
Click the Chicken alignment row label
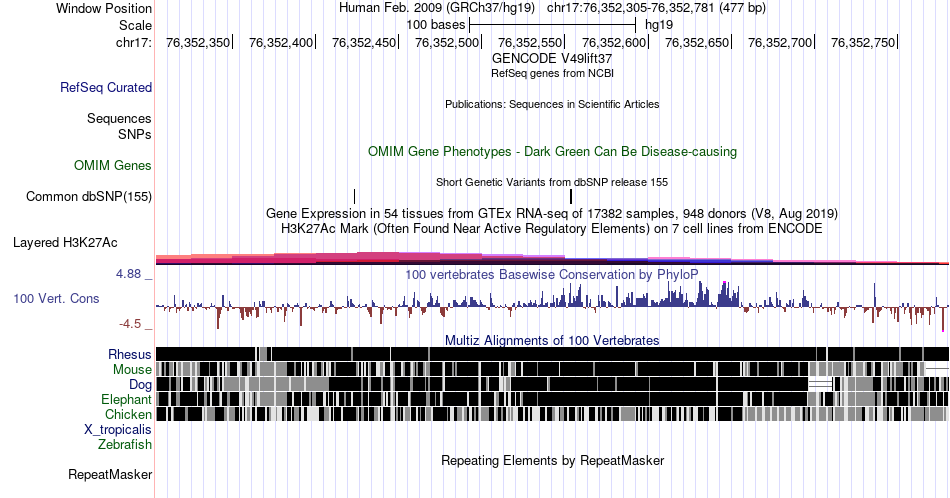tap(128, 414)
